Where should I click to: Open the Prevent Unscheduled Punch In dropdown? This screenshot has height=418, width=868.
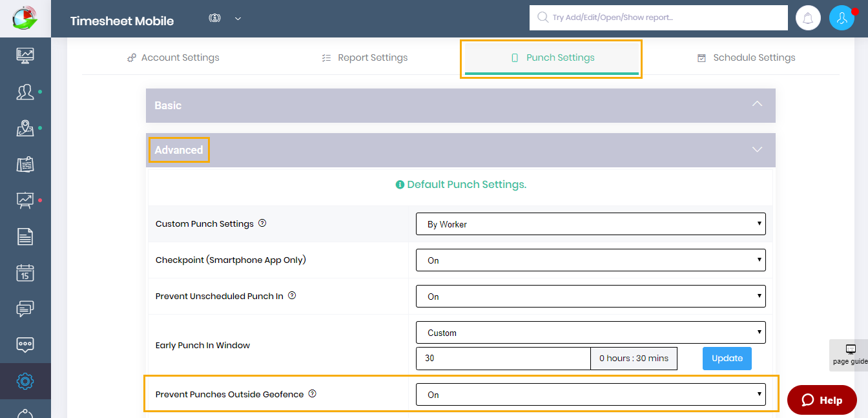tap(591, 297)
